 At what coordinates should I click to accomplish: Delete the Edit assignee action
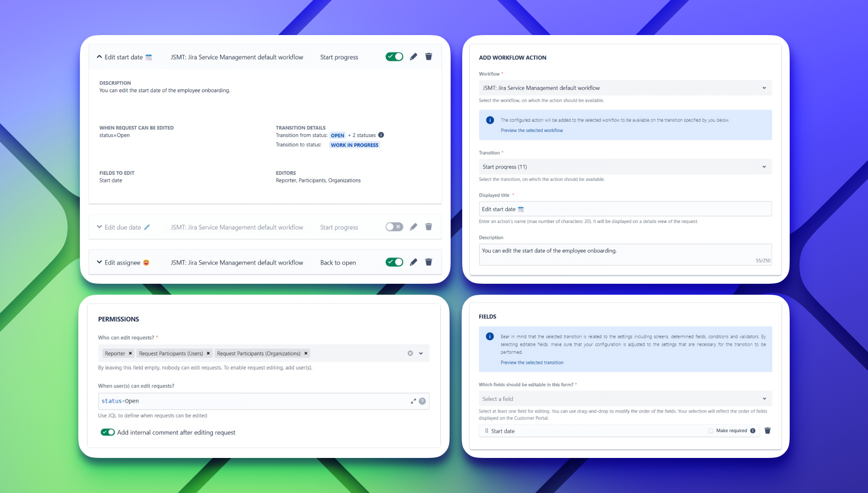(429, 262)
